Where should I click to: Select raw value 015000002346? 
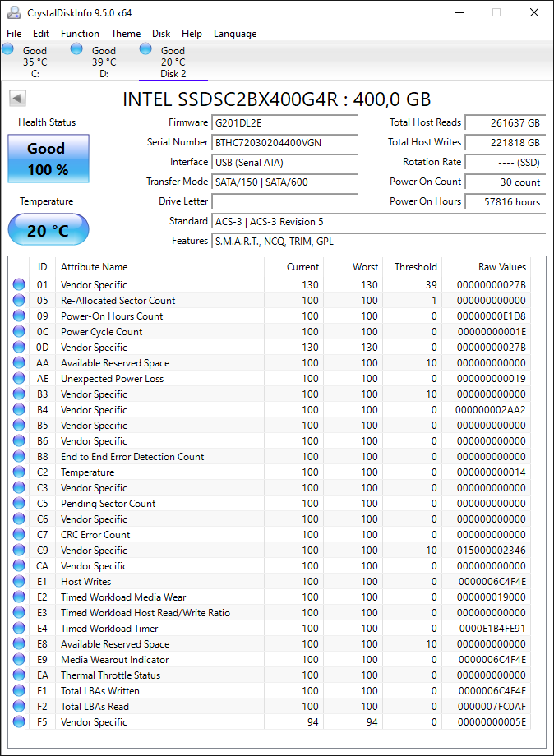[492, 550]
